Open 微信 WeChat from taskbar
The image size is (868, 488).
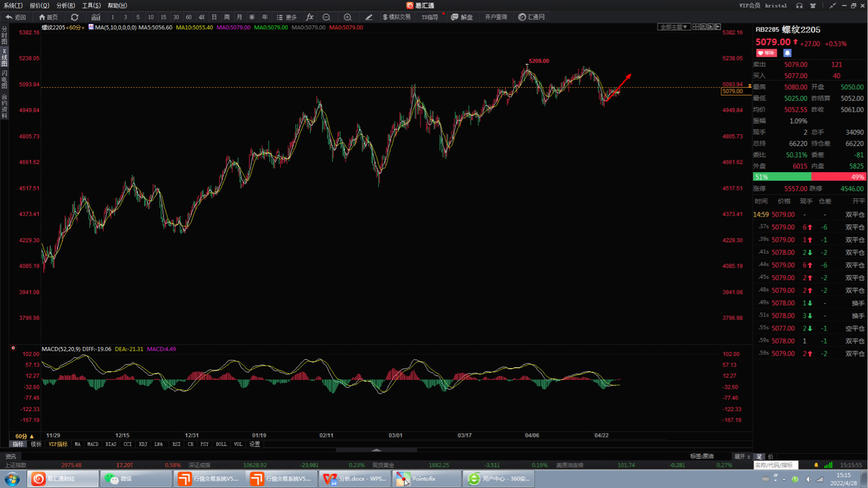click(135, 478)
